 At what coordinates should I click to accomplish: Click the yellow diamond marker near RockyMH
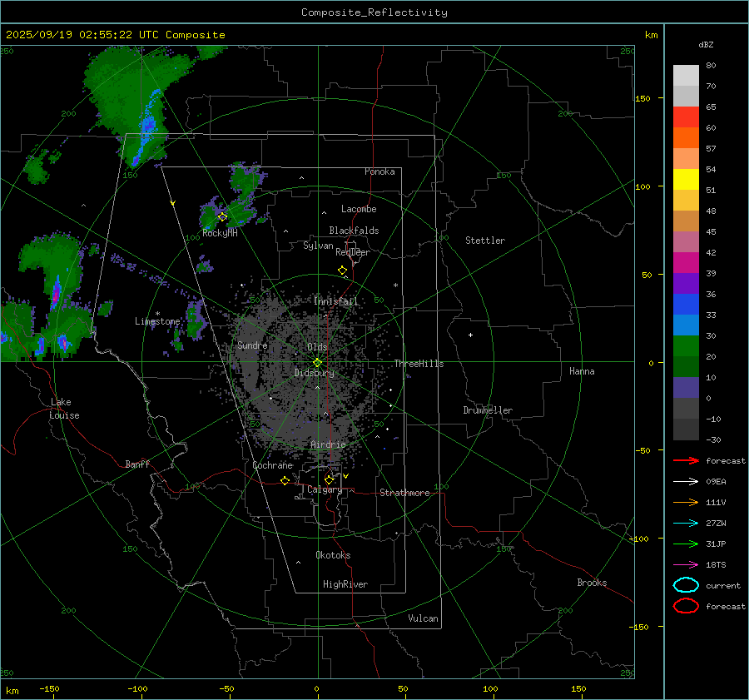tap(222, 216)
